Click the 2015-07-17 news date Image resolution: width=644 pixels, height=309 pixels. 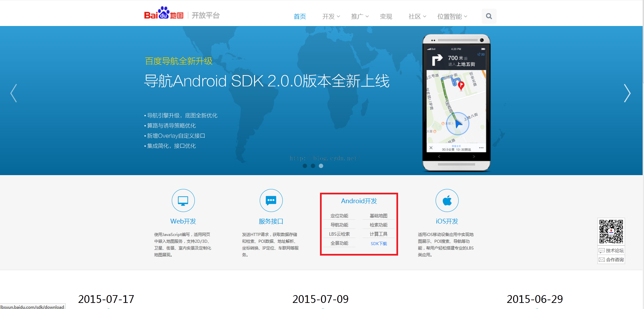(x=106, y=299)
